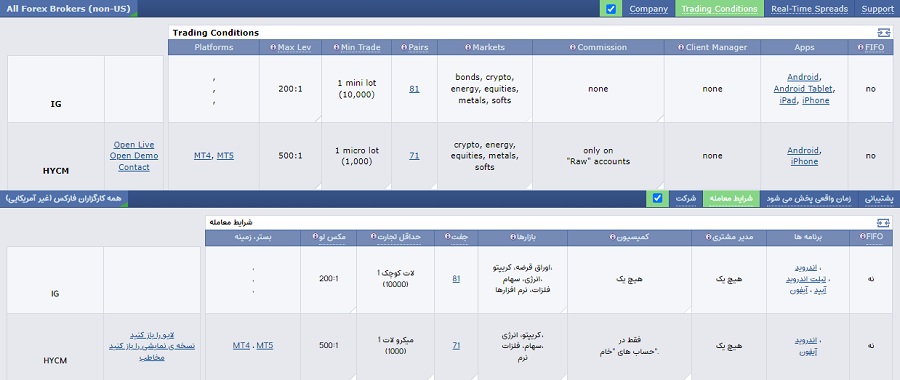Open the Support tab
The width and height of the screenshot is (900, 380).
877,9
